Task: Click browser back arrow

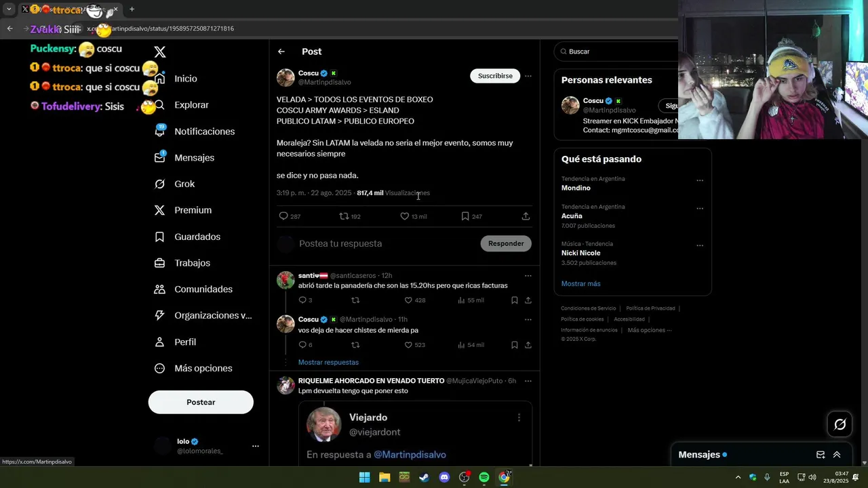Action: click(x=9, y=28)
